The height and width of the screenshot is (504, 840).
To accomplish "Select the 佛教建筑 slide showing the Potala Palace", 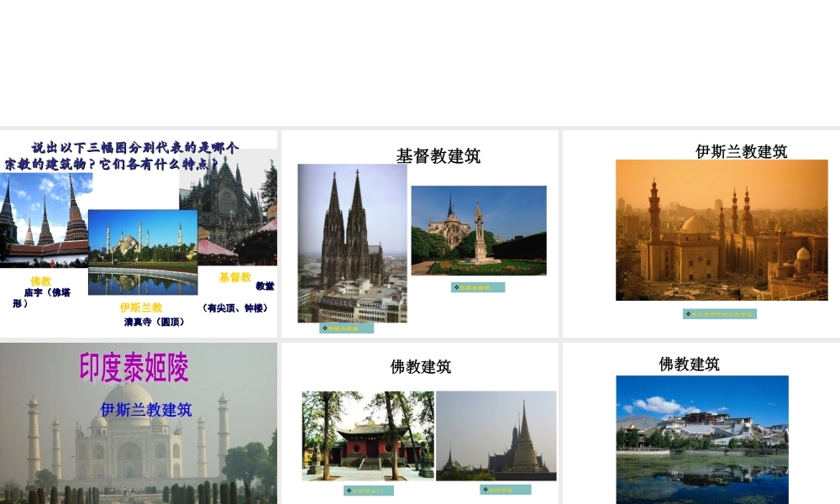I will (701, 423).
